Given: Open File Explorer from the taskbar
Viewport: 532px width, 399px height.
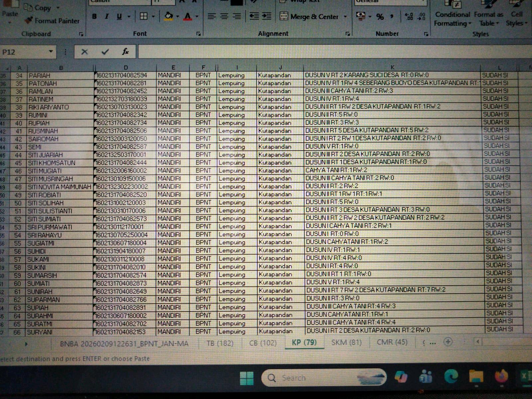Looking at the screenshot, I should pyautogui.click(x=476, y=376).
